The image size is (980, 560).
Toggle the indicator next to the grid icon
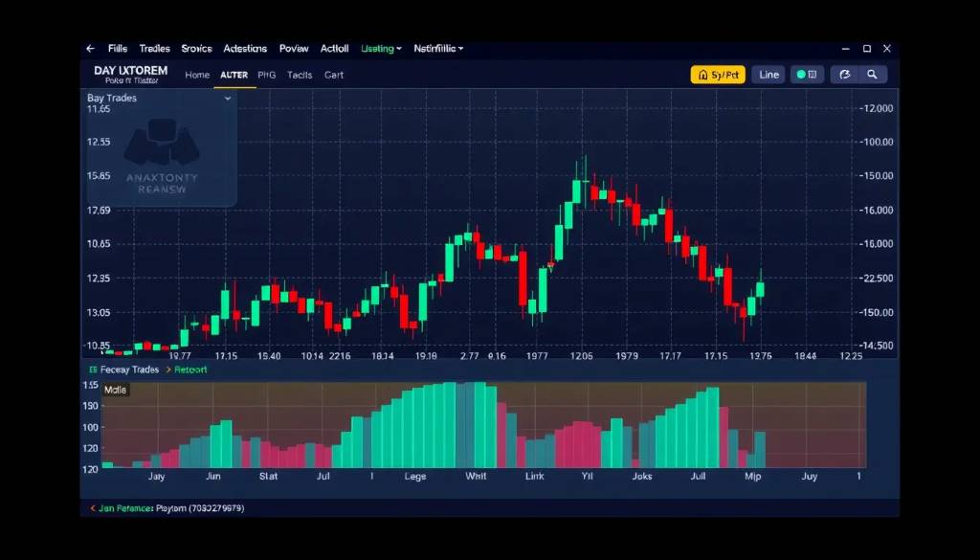click(x=800, y=74)
